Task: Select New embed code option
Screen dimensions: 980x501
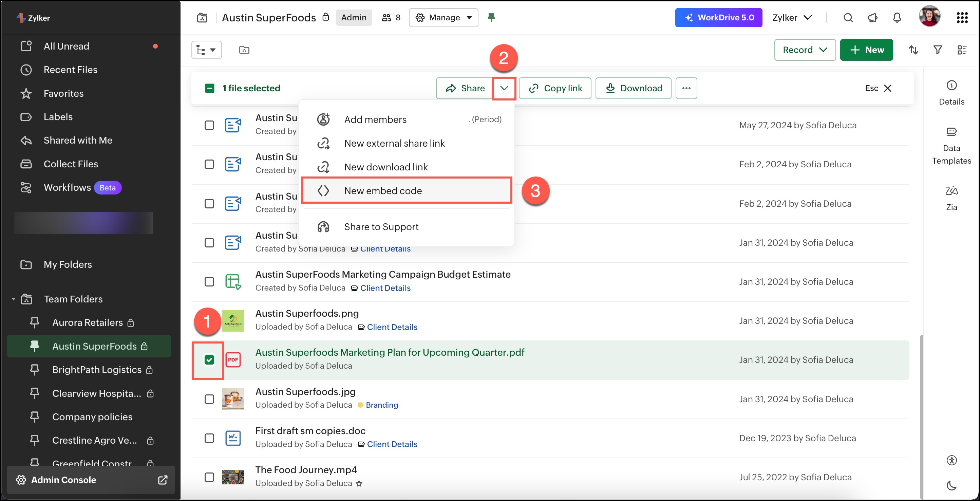Action: coord(407,190)
